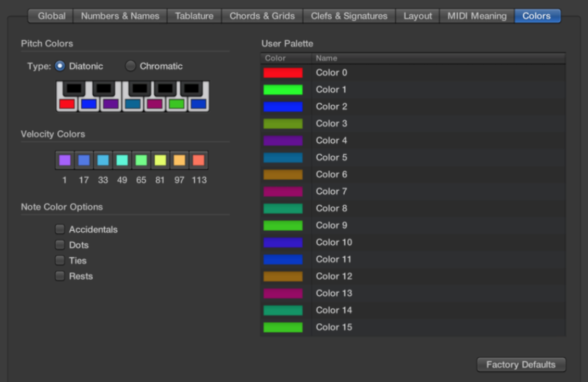Click the red C key on the pitch keyboard
The width and height of the screenshot is (588, 382).
67,103
